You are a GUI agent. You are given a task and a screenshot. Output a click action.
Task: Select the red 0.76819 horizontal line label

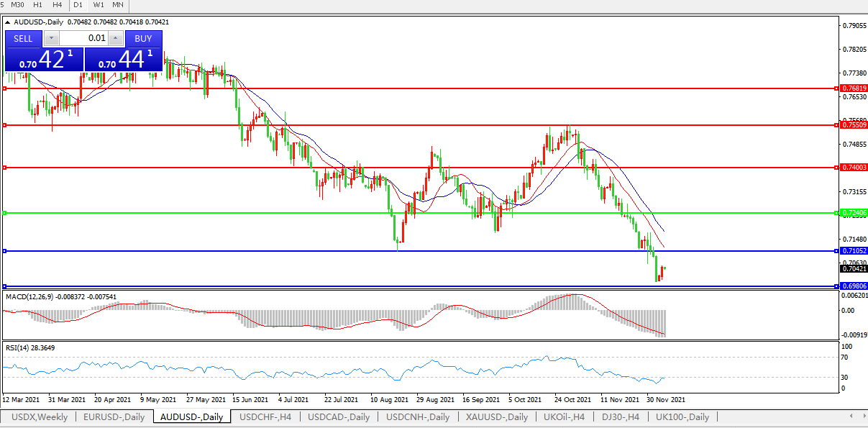854,88
